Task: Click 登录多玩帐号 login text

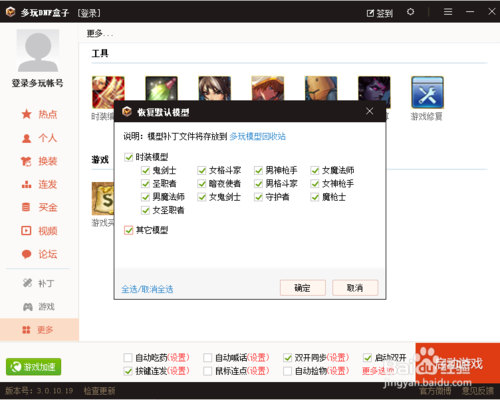Action: 37,83
